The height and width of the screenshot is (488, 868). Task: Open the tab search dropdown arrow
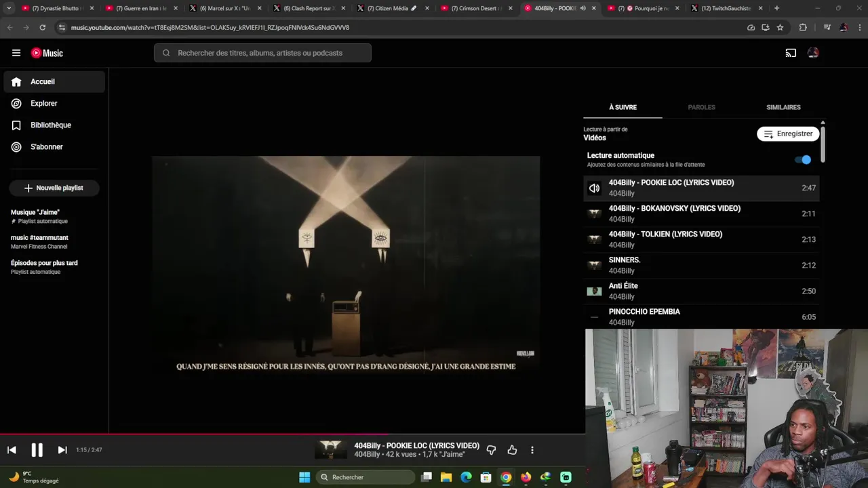point(9,8)
